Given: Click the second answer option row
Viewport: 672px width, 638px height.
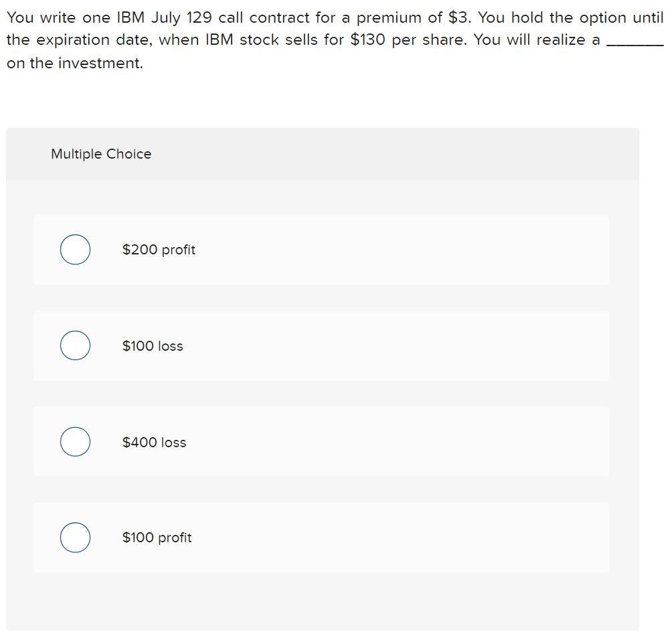Looking at the screenshot, I should pyautogui.click(x=321, y=345).
